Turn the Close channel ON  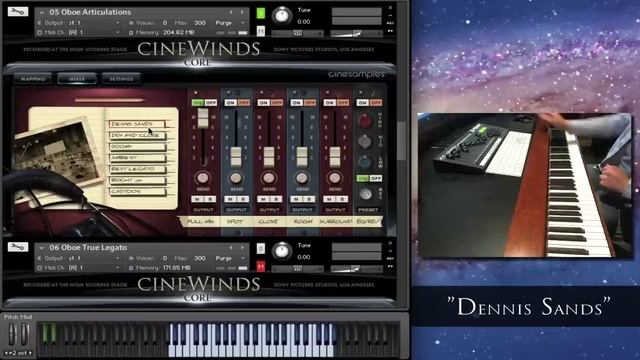(x=264, y=102)
